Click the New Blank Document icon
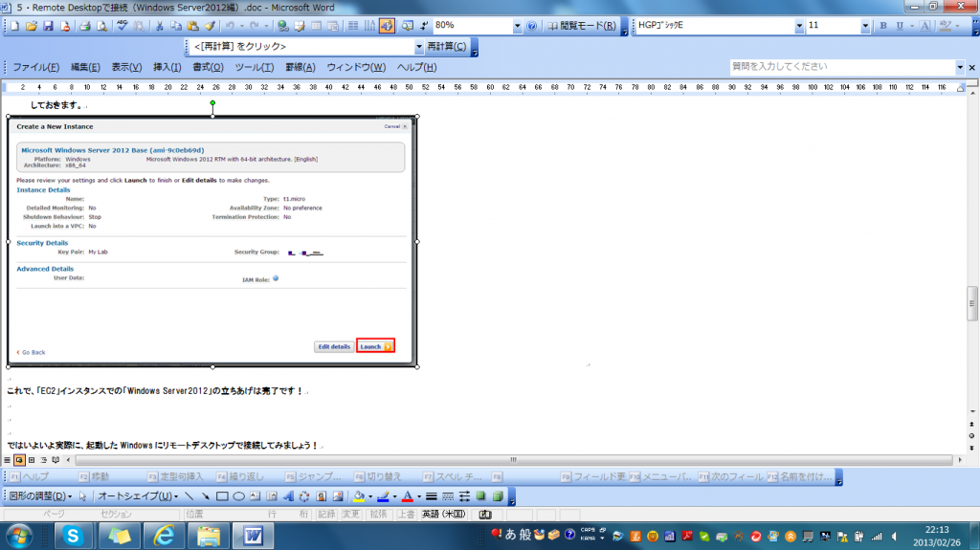Image resolution: width=980 pixels, height=550 pixels. point(14,26)
